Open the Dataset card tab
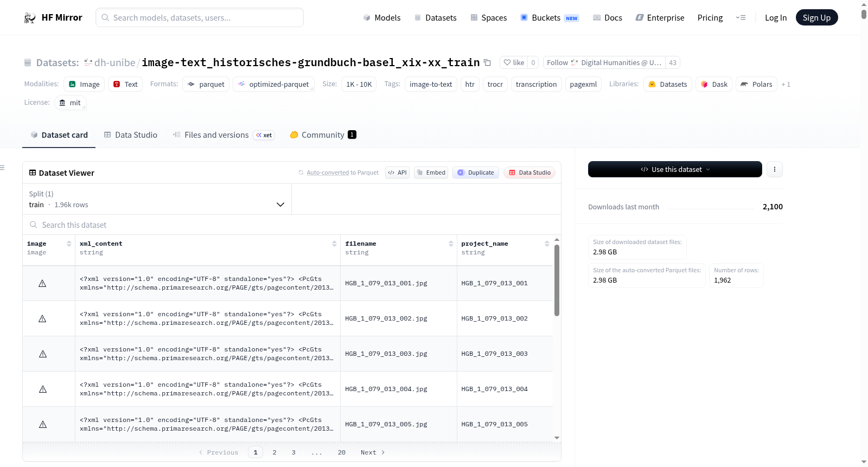 (x=59, y=135)
